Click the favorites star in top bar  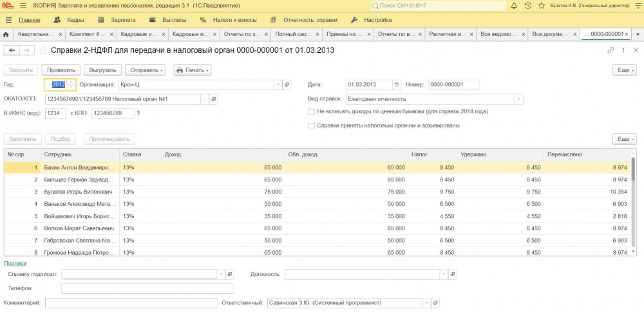(x=542, y=6)
